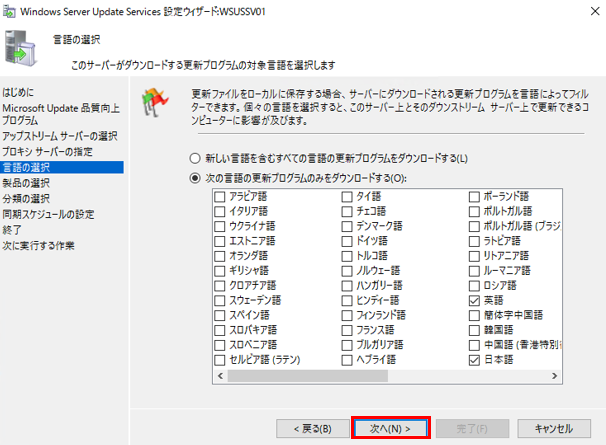
Task: Open Microsoft Update 品質向上プログラム step
Action: point(61,114)
